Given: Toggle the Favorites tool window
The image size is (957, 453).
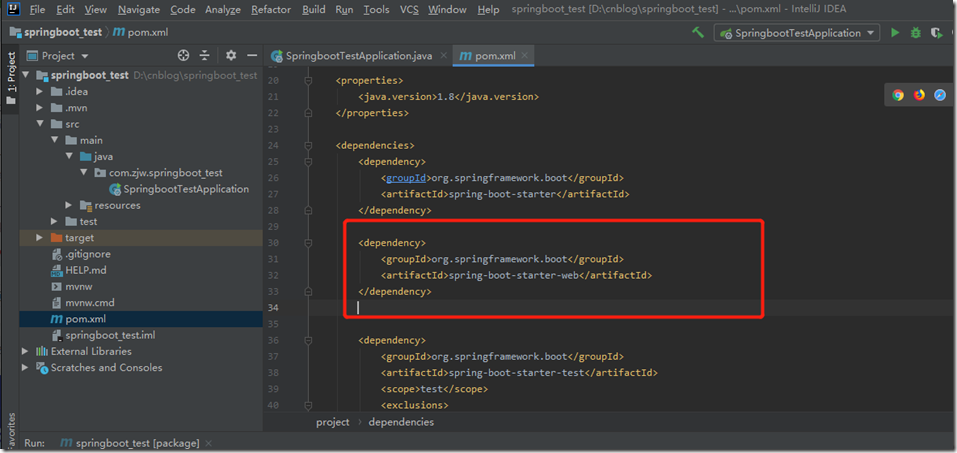Looking at the screenshot, I should pos(11,429).
